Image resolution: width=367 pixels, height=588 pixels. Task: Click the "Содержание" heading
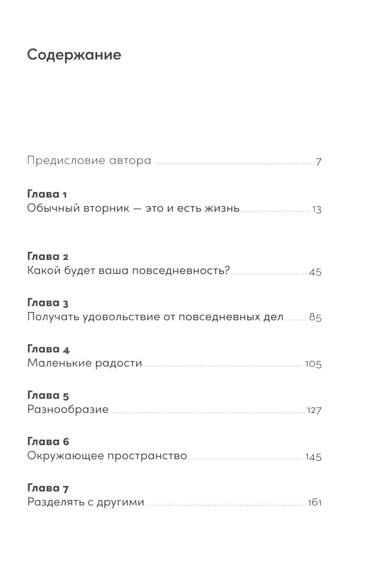click(74, 55)
